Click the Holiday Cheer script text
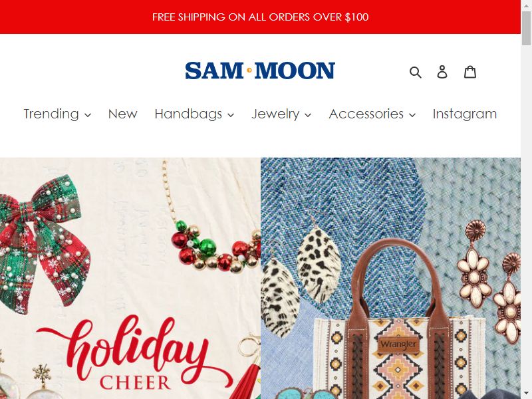This screenshot has width=532, height=399. click(136, 353)
